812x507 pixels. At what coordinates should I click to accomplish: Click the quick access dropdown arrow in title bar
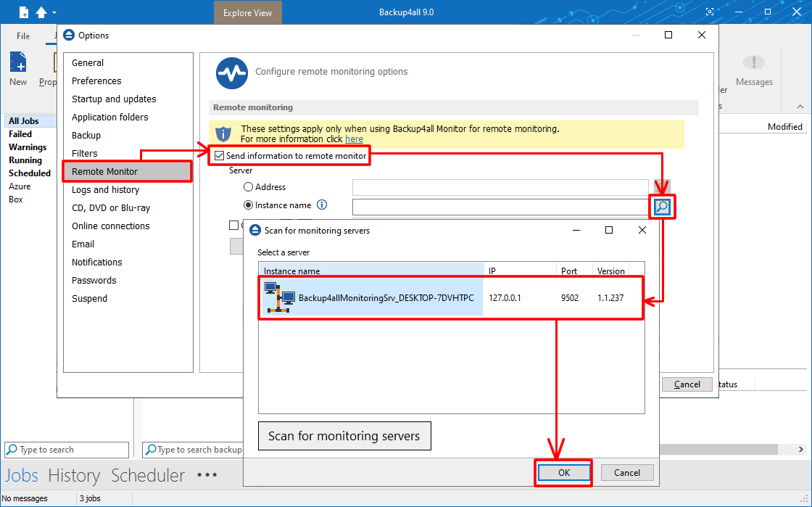click(54, 12)
